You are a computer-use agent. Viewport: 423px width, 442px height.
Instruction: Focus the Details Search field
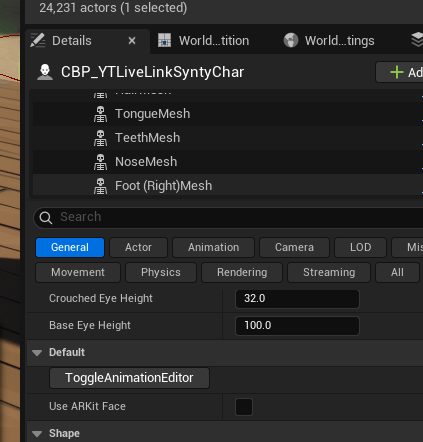(228, 217)
